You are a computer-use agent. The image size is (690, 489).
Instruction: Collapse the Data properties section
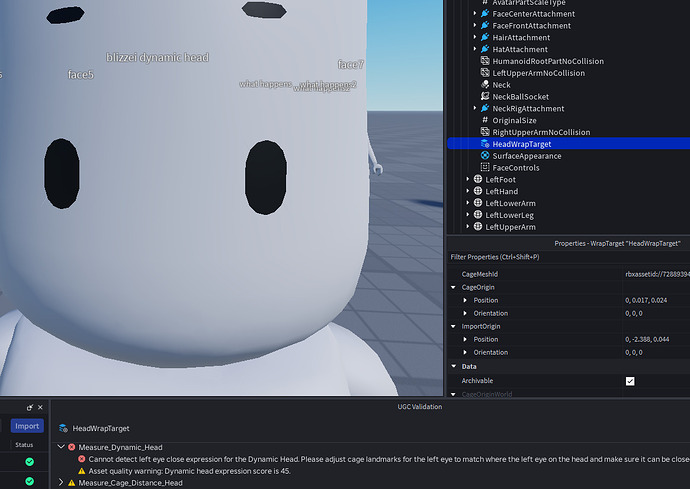click(x=454, y=366)
